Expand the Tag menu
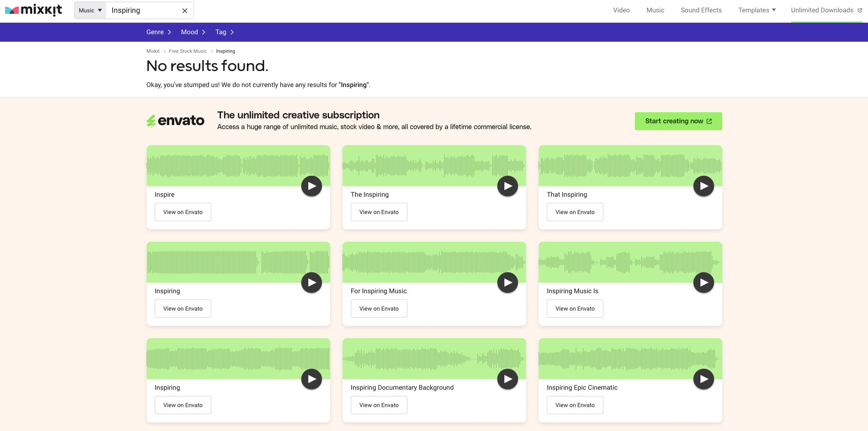The height and width of the screenshot is (431, 868). tap(225, 32)
